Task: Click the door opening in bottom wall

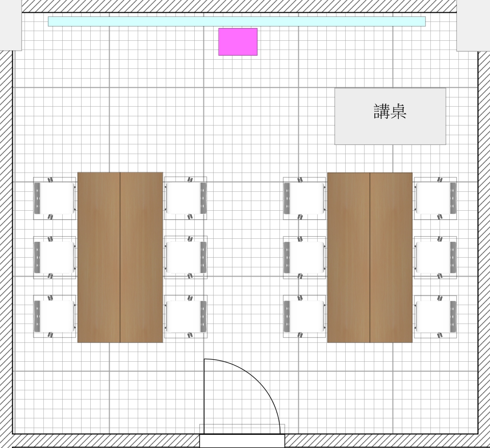Action: point(242,441)
